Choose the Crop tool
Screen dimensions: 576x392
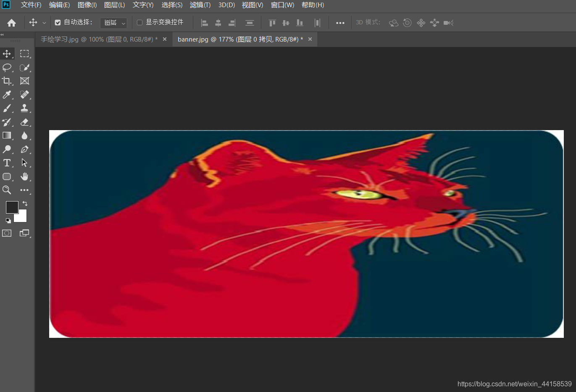pyautogui.click(x=7, y=81)
